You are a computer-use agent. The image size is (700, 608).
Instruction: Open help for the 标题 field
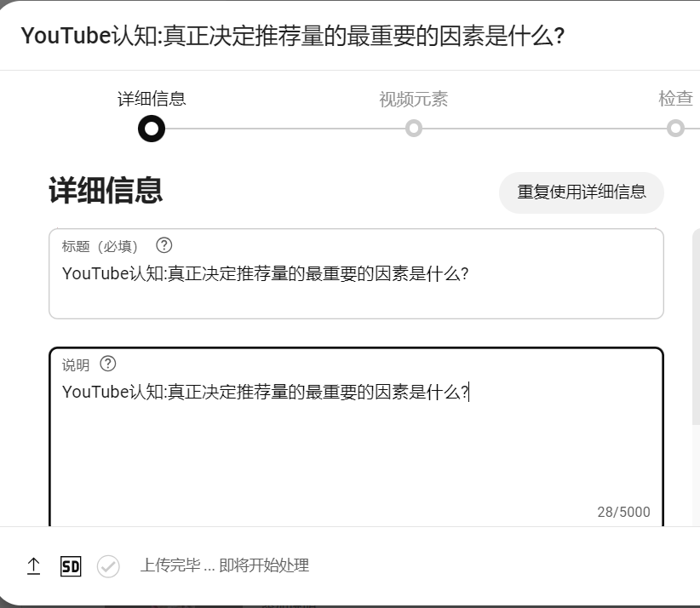coord(163,245)
